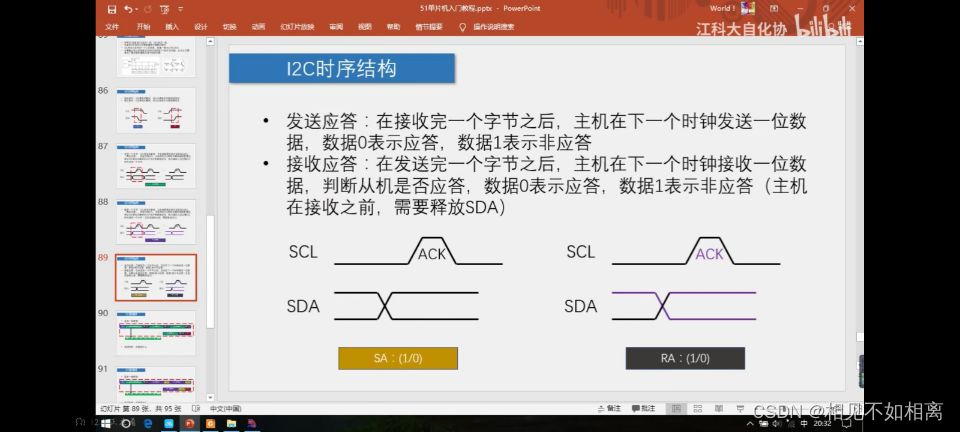Select slide 89 thumbnail
Screen dimensions: 960x432
point(156,278)
